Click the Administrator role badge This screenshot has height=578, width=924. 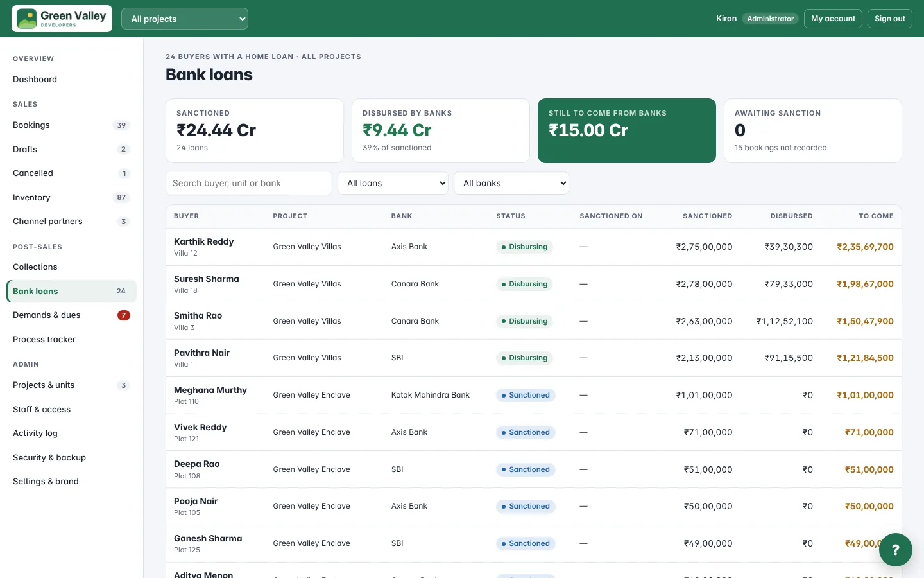770,19
